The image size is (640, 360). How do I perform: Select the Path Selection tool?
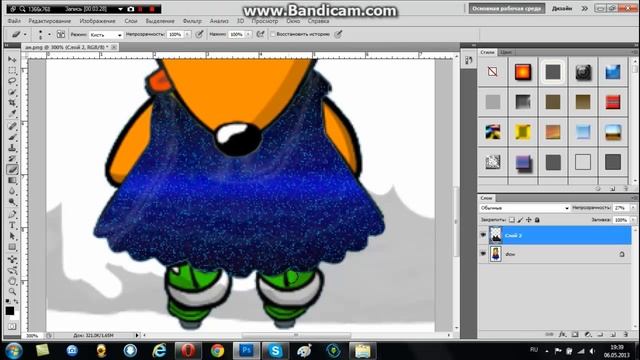(x=12, y=236)
